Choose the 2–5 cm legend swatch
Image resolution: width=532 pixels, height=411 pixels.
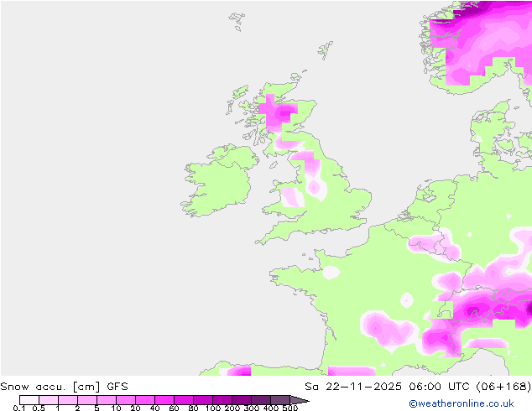coord(87,400)
